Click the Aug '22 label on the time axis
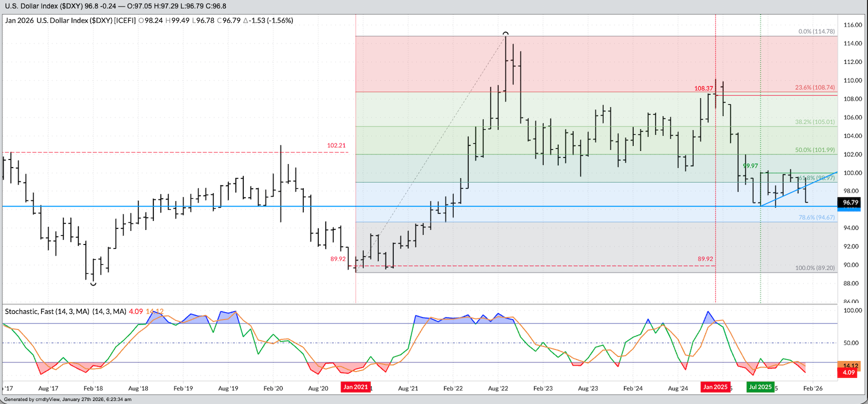The image size is (868, 404). point(498,388)
